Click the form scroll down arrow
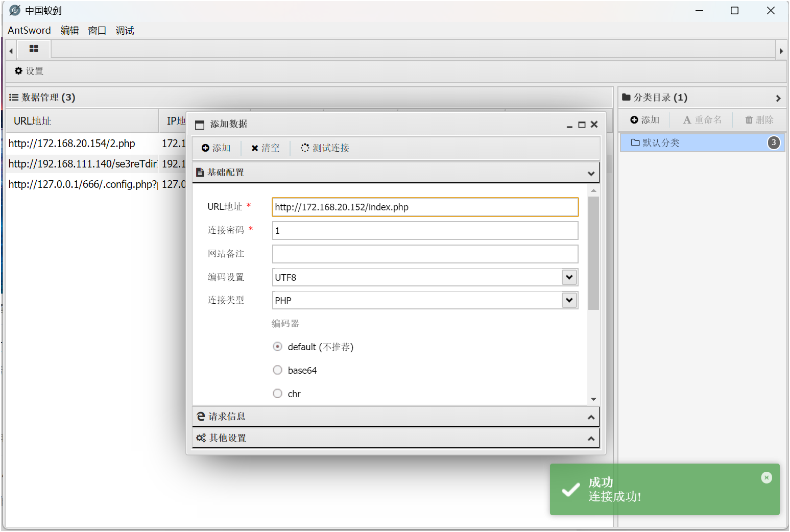 tap(593, 399)
